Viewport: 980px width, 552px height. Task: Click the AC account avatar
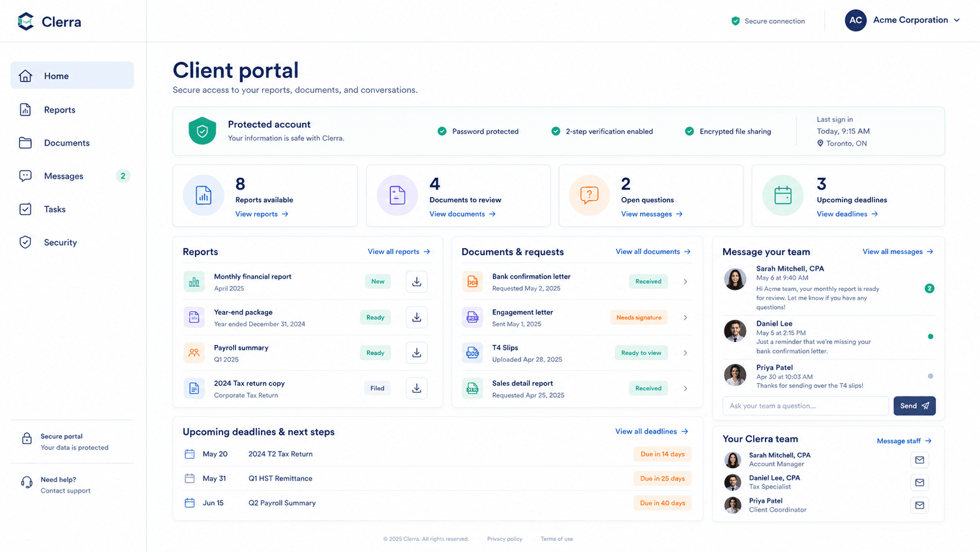[x=856, y=21]
